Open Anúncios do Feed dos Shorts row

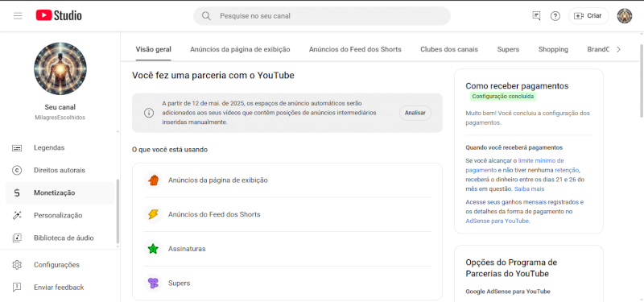287,214
